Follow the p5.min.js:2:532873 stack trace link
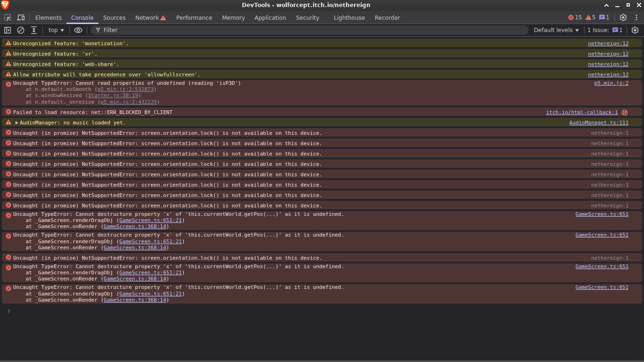 click(125, 89)
